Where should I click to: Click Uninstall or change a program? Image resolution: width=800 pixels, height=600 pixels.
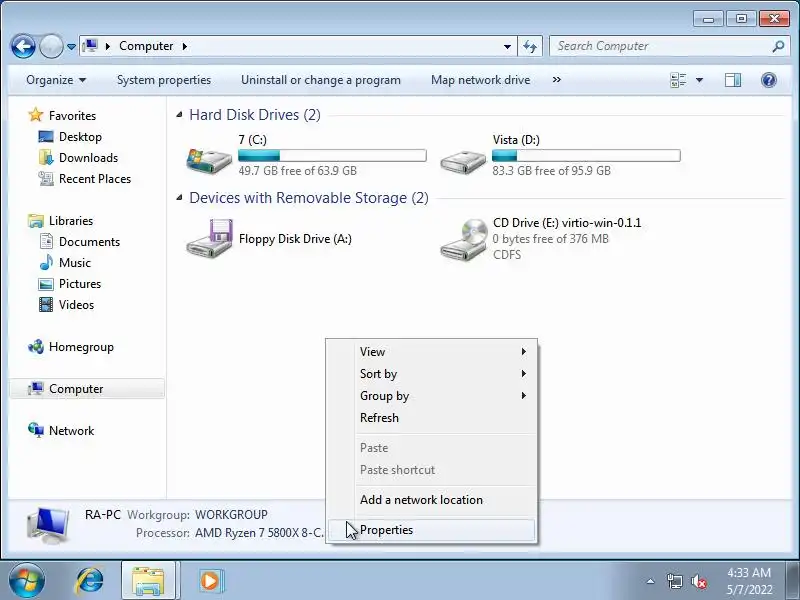[320, 80]
